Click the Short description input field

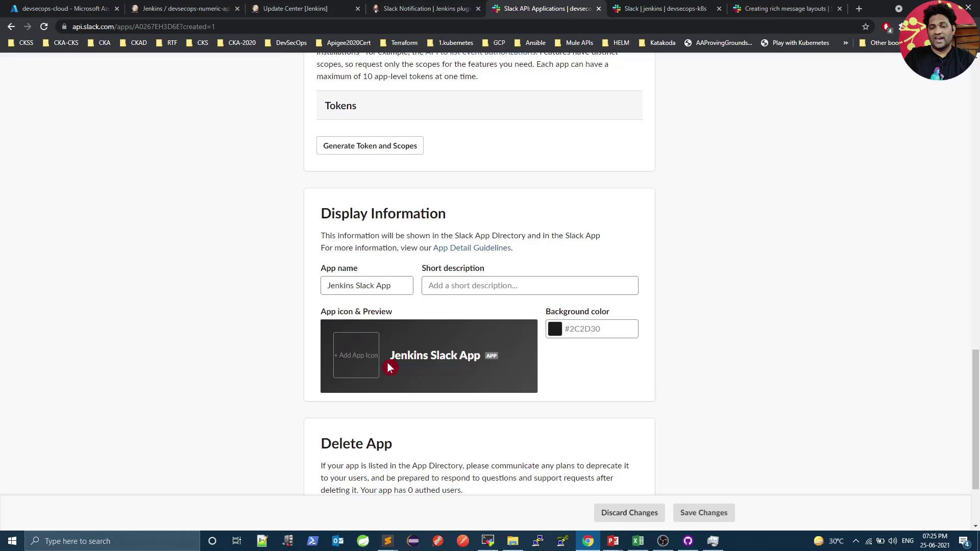tap(530, 286)
